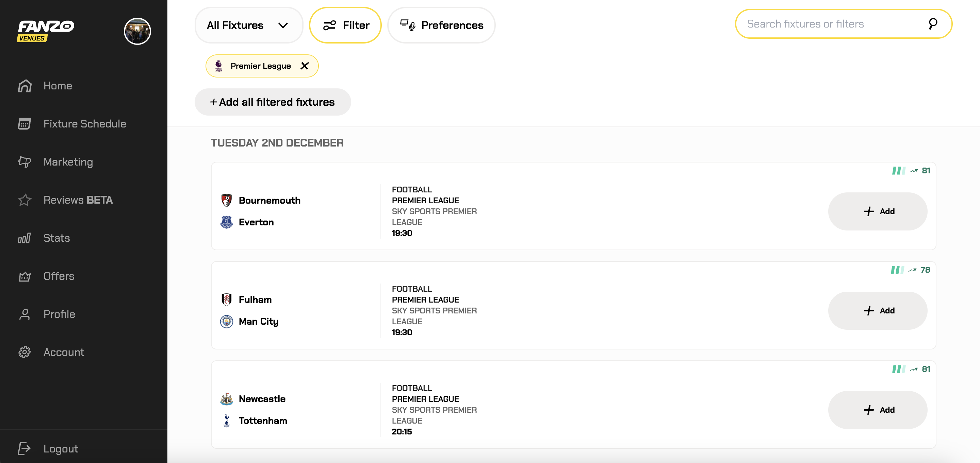This screenshot has width=980, height=463.
Task: Open Reviews BETA star icon
Action: coord(25,200)
